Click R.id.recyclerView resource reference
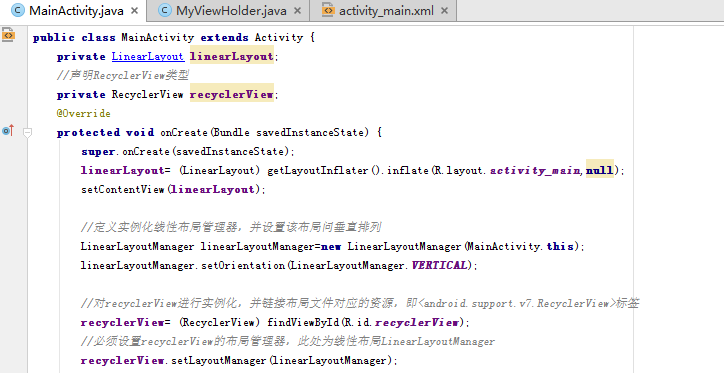724x373 pixels. tap(401, 322)
